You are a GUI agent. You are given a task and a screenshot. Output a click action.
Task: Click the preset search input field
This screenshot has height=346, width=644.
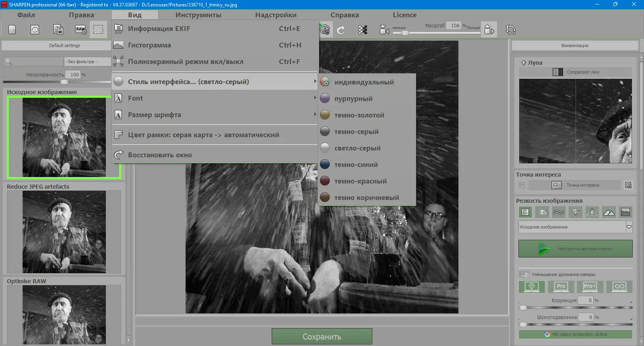[33, 62]
